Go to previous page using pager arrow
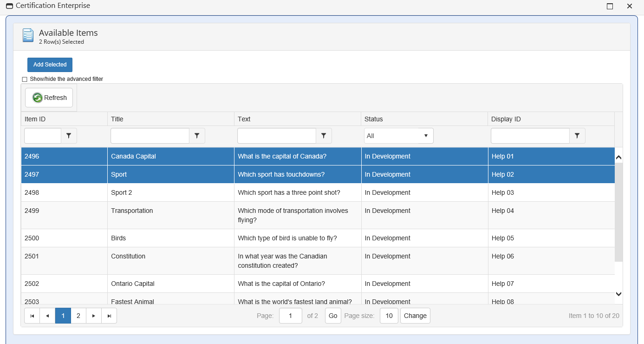 click(47, 316)
